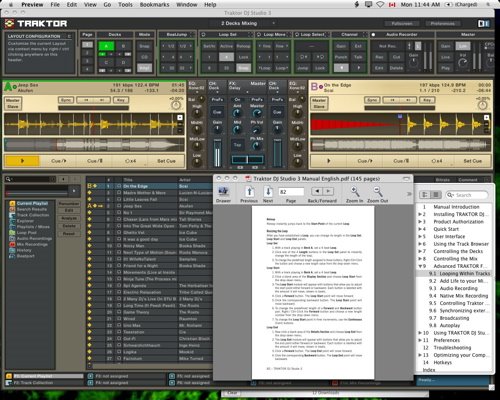
Task: Toggle Snap in the Mode panel
Action: [144, 46]
